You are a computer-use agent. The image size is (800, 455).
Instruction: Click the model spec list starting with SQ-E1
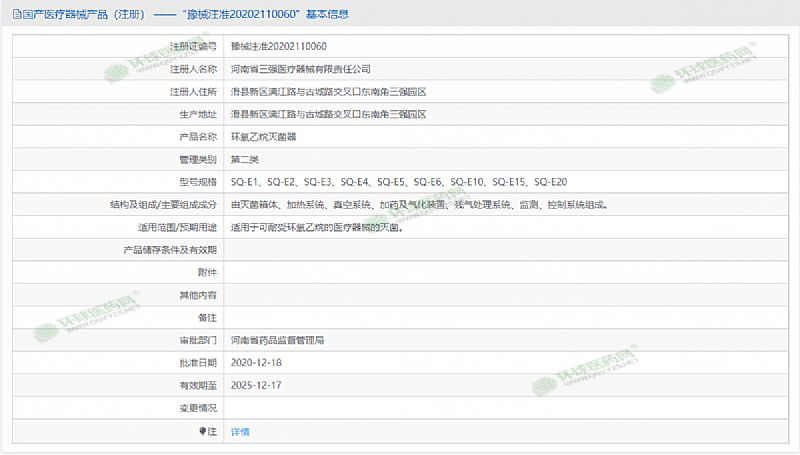[x=398, y=182]
